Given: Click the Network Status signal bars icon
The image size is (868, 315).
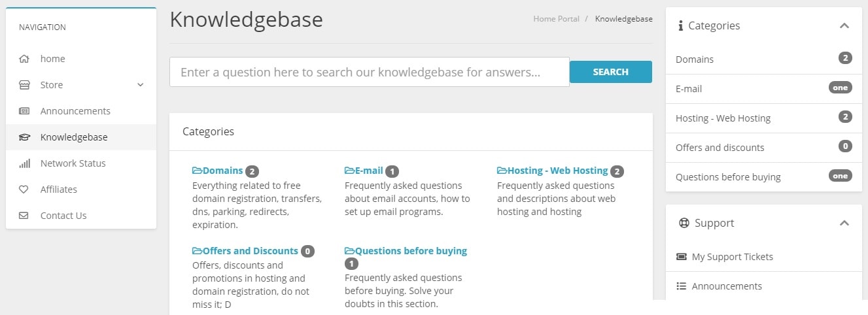Looking at the screenshot, I should pyautogui.click(x=24, y=163).
